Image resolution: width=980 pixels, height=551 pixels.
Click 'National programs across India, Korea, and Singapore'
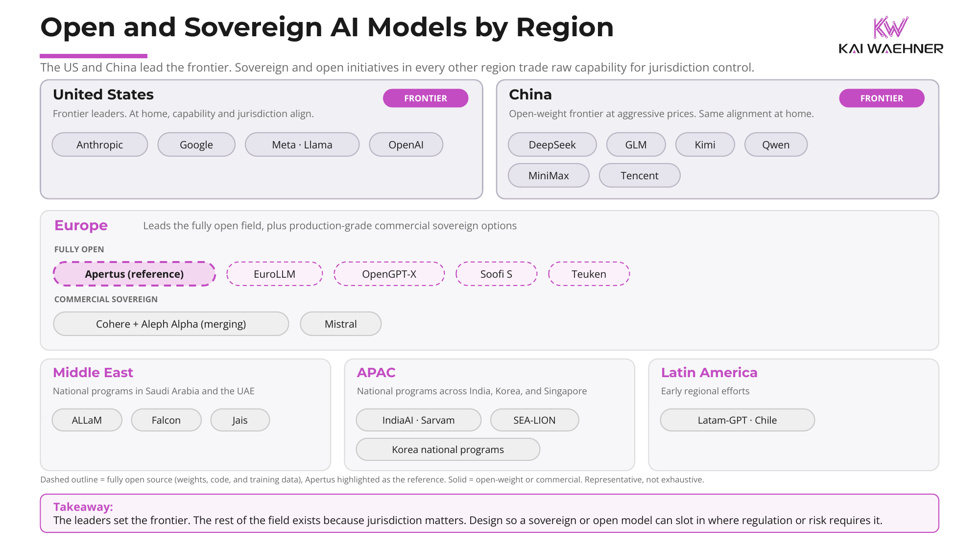point(472,391)
